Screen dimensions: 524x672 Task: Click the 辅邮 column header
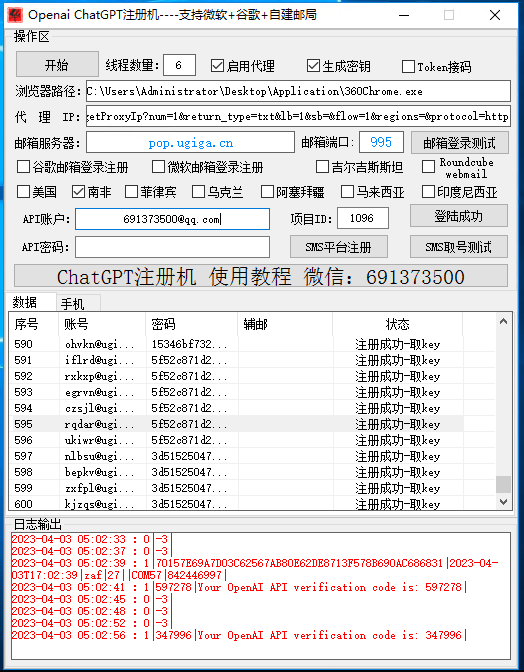pos(285,324)
